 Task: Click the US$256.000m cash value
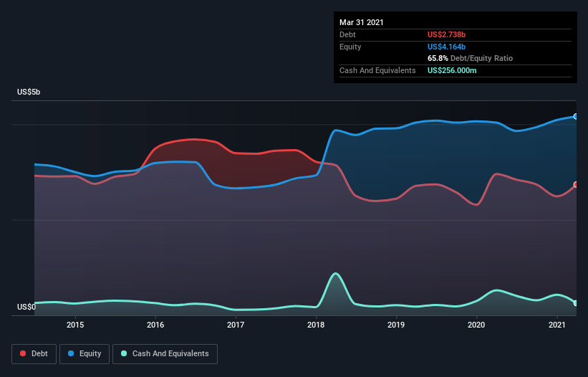click(452, 70)
